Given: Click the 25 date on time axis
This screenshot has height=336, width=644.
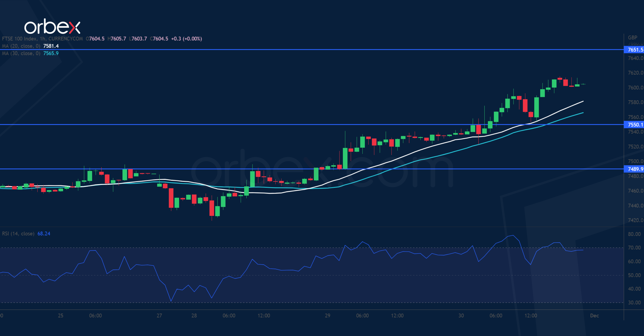Looking at the screenshot, I should point(60,316).
